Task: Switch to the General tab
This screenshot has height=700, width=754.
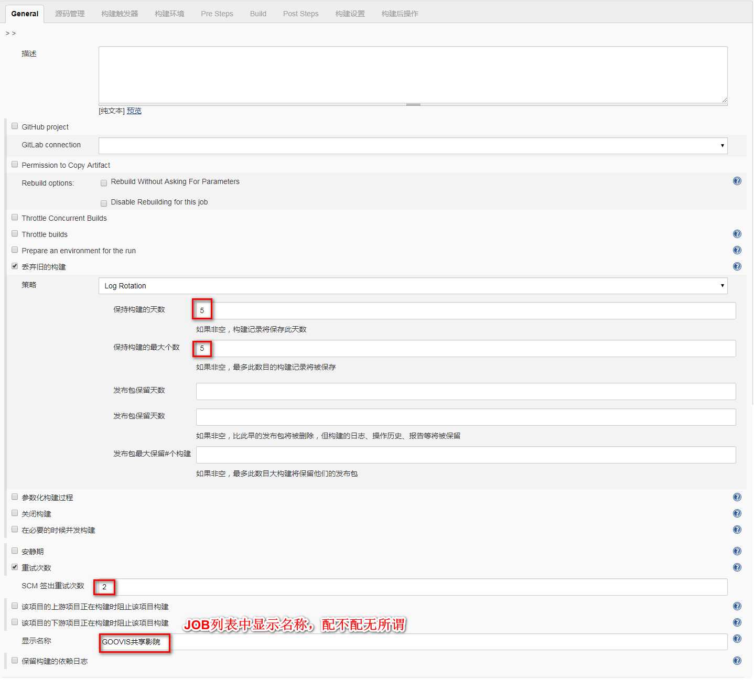Action: 25,14
